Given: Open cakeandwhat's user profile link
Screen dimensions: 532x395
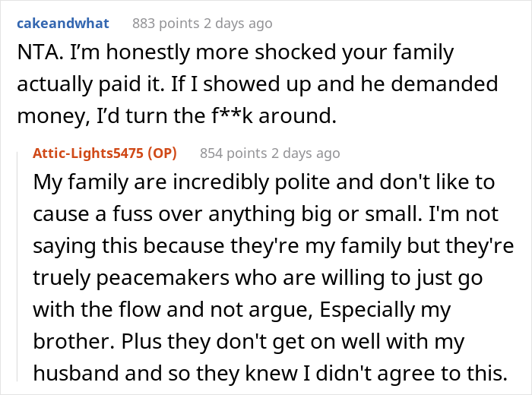Looking at the screenshot, I should (63, 24).
